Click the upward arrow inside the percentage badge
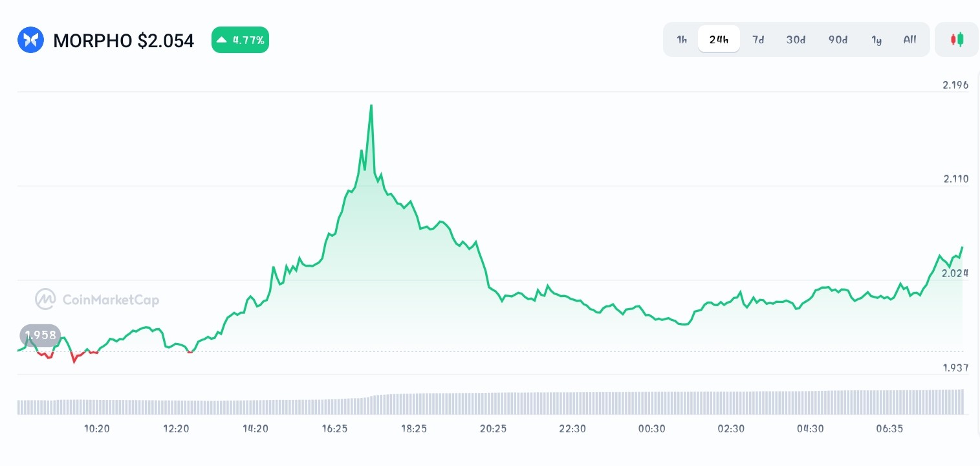 coord(222,39)
